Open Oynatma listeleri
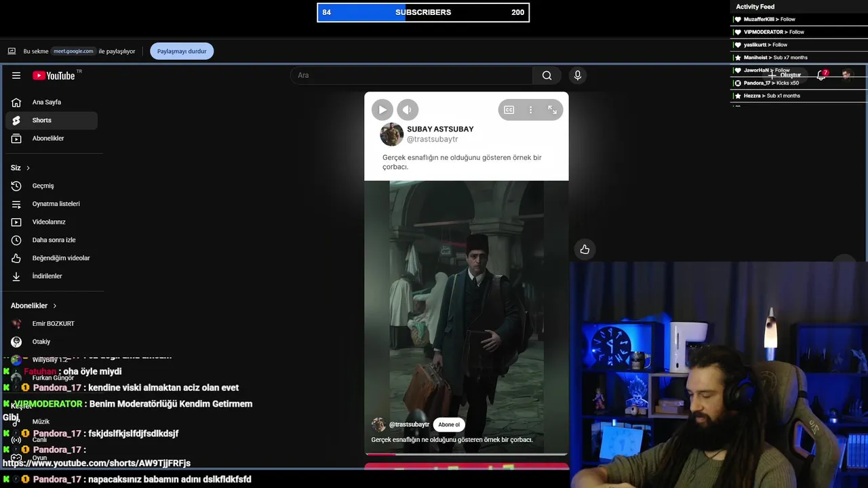 click(x=52, y=204)
